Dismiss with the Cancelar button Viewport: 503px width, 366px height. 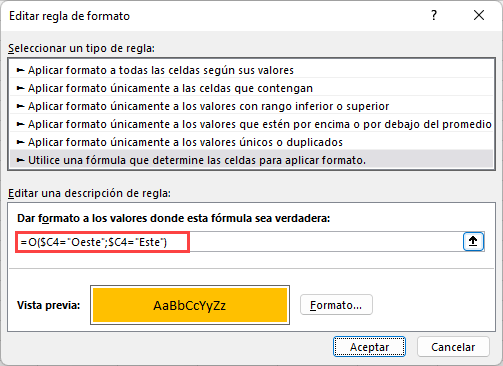coord(453,347)
